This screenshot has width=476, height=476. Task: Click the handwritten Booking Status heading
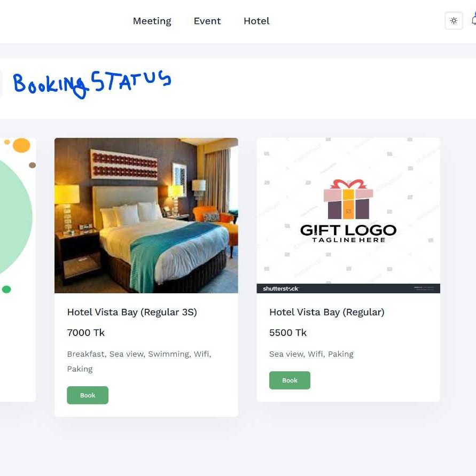pos(92,84)
